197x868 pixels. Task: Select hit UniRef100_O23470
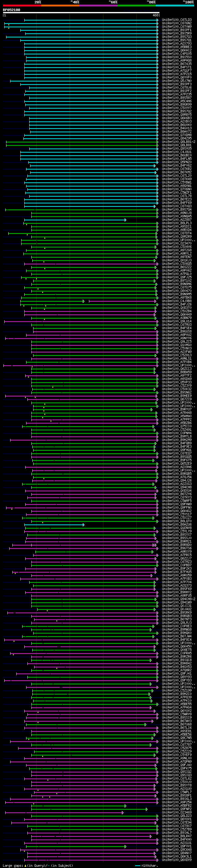tap(176, 243)
